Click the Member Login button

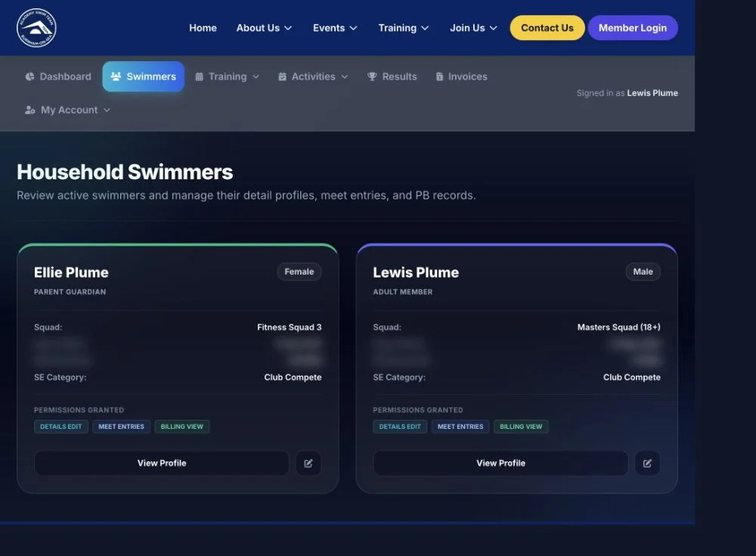633,28
